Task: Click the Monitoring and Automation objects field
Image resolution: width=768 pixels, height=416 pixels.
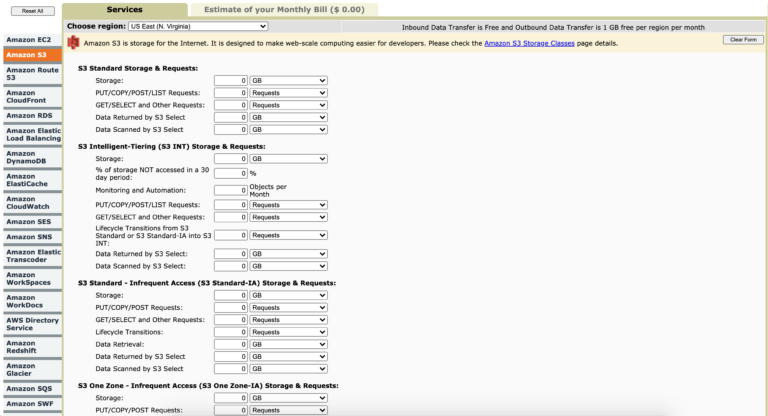Action: pos(231,190)
